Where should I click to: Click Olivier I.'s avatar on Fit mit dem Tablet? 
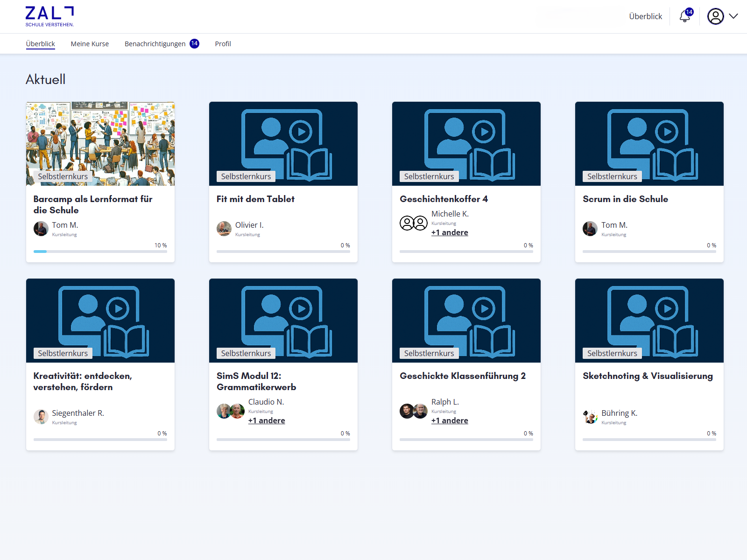[224, 229]
